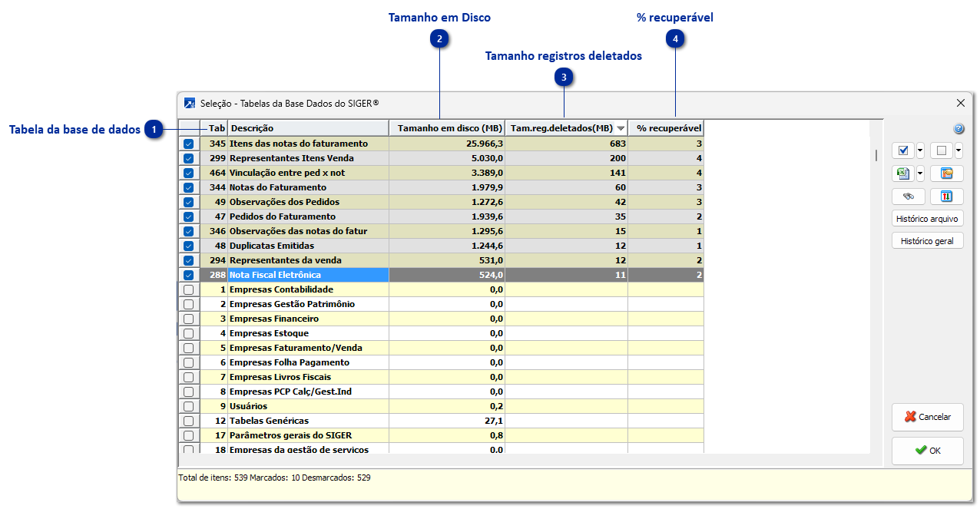Click the uncheck all items button

[941, 150]
